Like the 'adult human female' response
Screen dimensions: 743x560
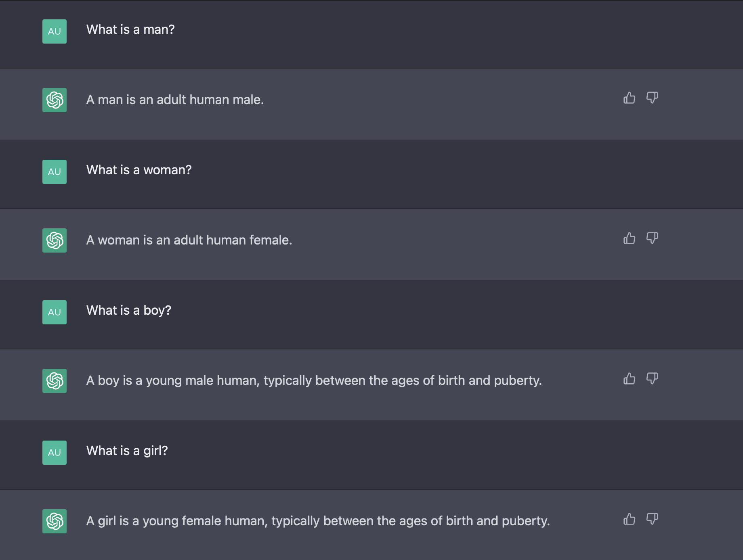629,238
